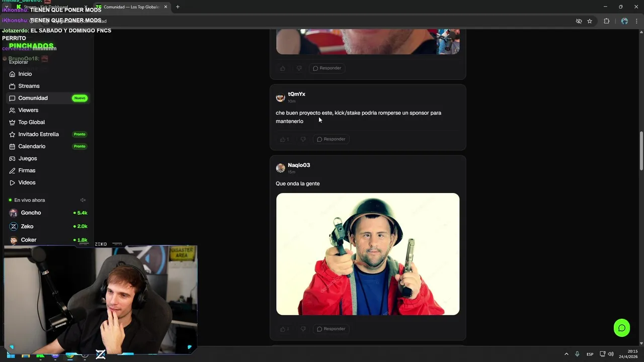Like the topmost partially visible post
The height and width of the screenshot is (362, 644).
[282, 68]
